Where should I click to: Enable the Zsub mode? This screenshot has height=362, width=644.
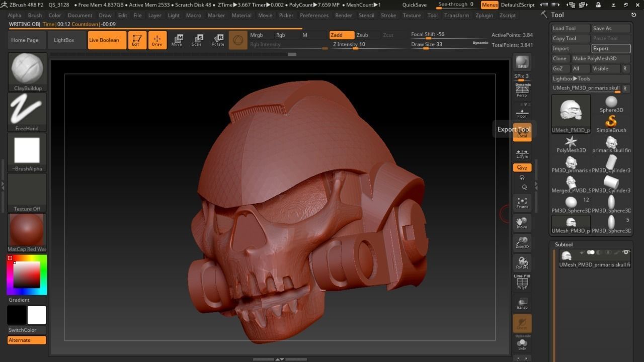367,35
